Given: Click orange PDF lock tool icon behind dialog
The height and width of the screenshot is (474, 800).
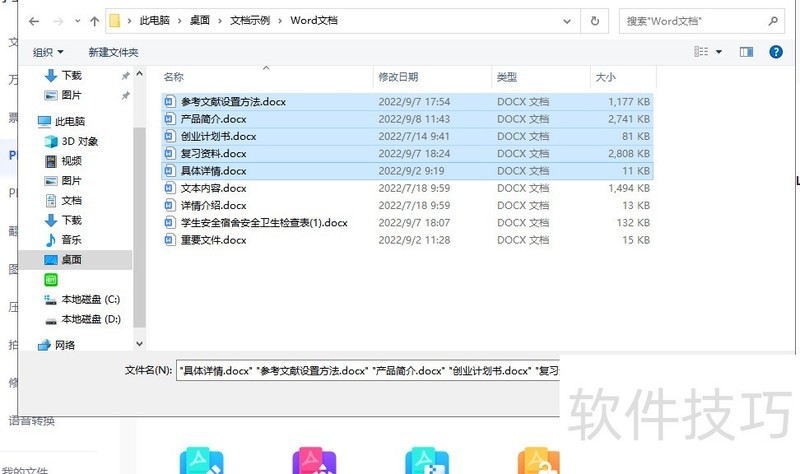Looking at the screenshot, I should [539, 461].
